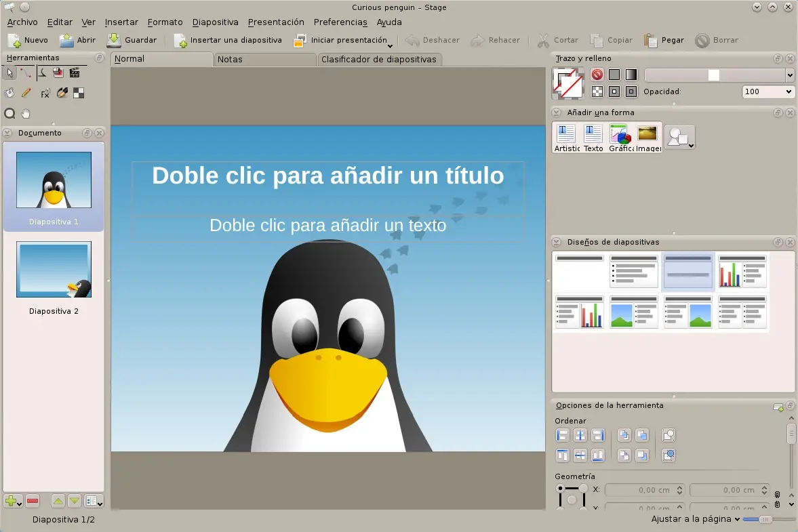Toggle aspect ratio lock in Geometría

(x=777, y=499)
